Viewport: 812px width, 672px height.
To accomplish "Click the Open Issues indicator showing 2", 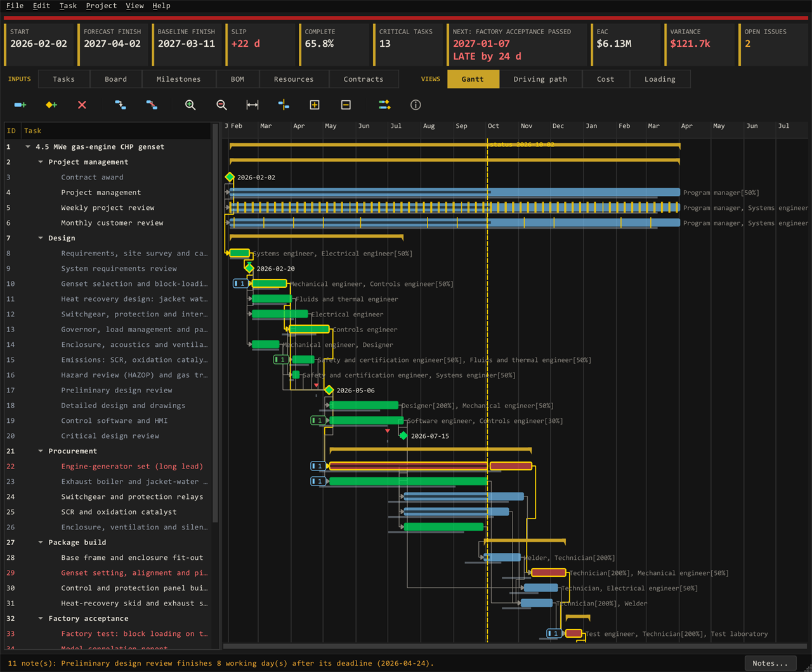I will tap(773, 44).
